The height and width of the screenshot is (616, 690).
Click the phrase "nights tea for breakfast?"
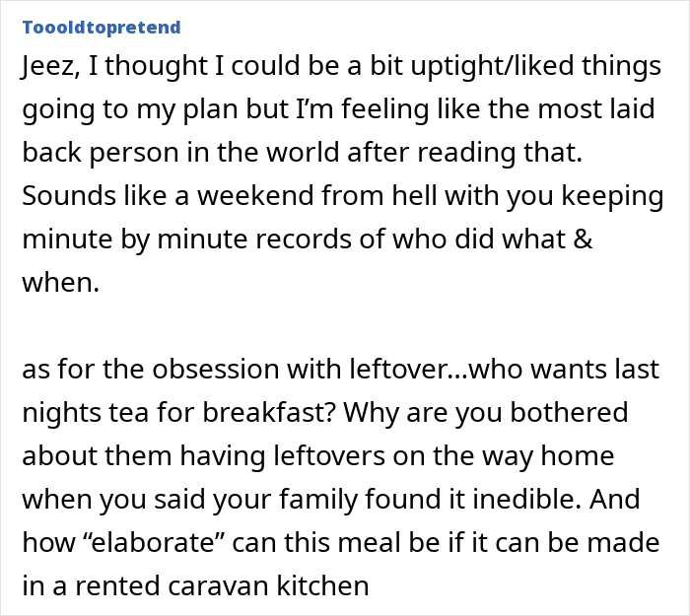(179, 413)
